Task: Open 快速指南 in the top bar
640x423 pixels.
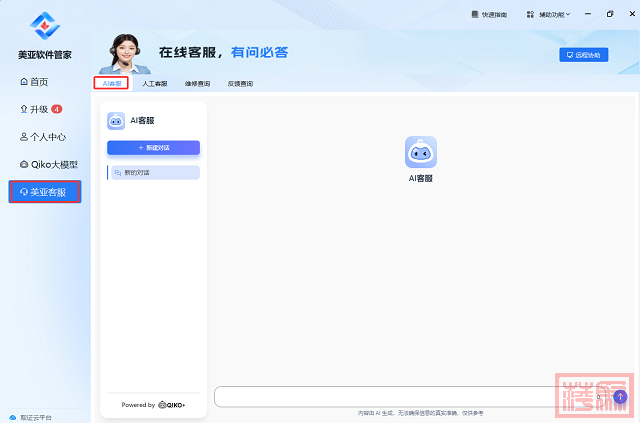Action: pos(489,15)
